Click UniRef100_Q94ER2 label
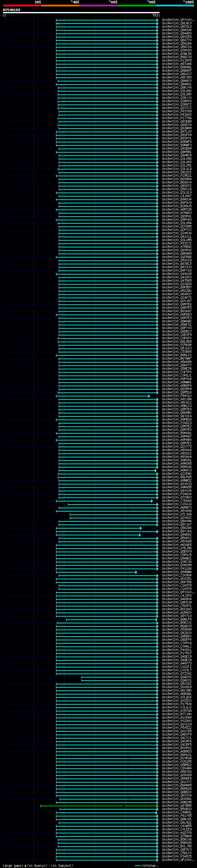 point(177,535)
